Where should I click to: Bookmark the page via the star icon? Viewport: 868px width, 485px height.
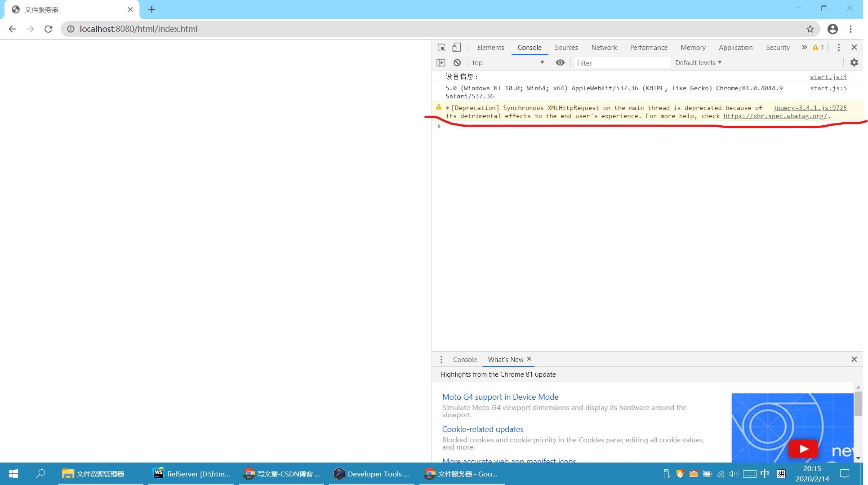click(x=810, y=29)
